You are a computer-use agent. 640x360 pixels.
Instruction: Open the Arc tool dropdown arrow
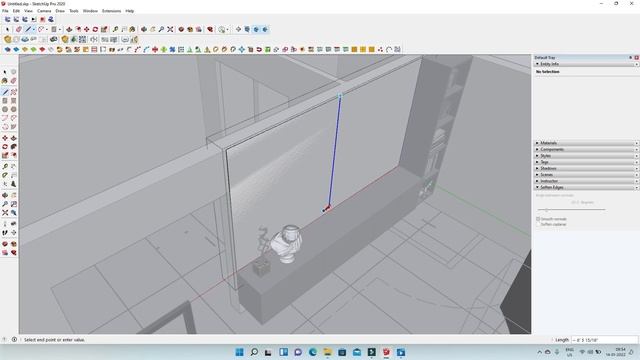[x=47, y=29]
